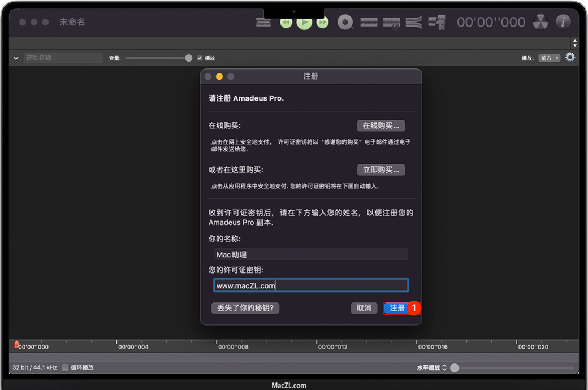588x390 pixels.
Task: Open the info inspector icon
Action: tap(563, 22)
